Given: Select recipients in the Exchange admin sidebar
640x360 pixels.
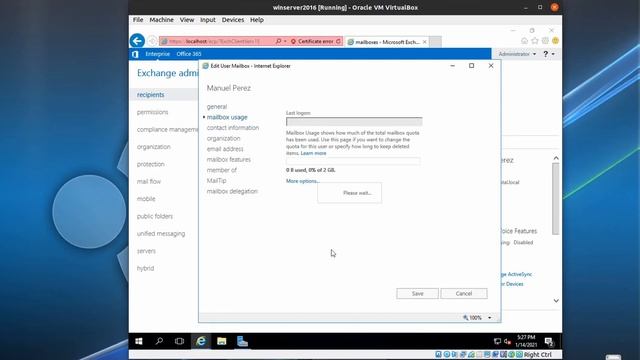Looking at the screenshot, I should [x=151, y=95].
